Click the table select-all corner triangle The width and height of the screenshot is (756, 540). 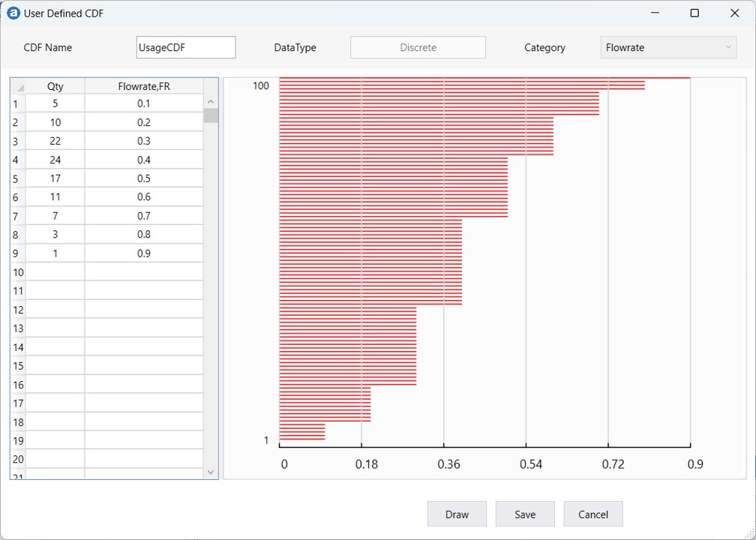(x=19, y=87)
